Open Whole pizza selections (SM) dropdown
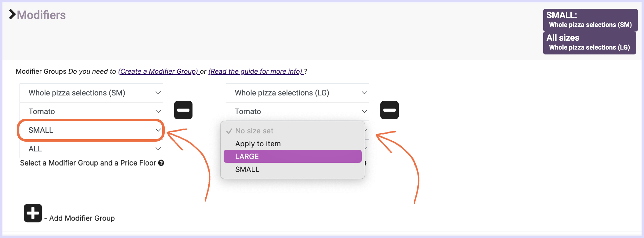This screenshot has width=644, height=238. click(91, 93)
